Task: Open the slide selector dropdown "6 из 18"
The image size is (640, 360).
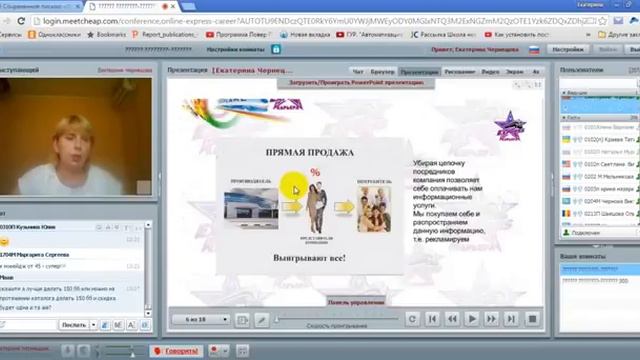Action: pyautogui.click(x=201, y=319)
